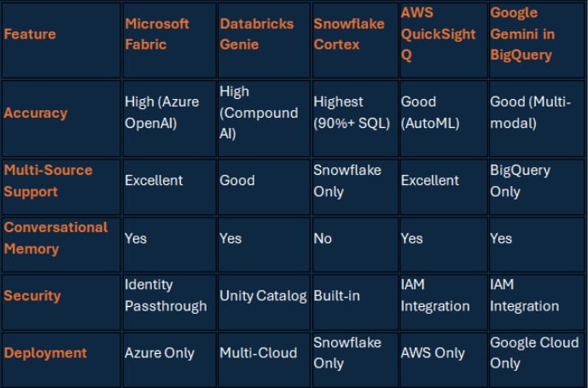Select the "Microsoft Fabric" column header
The height and width of the screenshot is (388, 588).
pos(157,34)
